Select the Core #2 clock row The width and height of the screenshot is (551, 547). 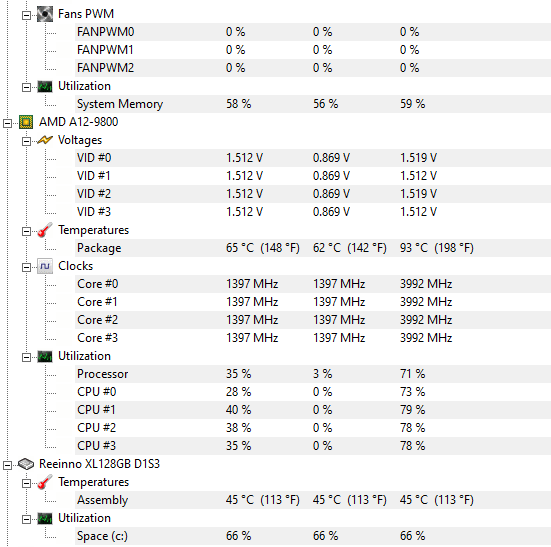313,320
